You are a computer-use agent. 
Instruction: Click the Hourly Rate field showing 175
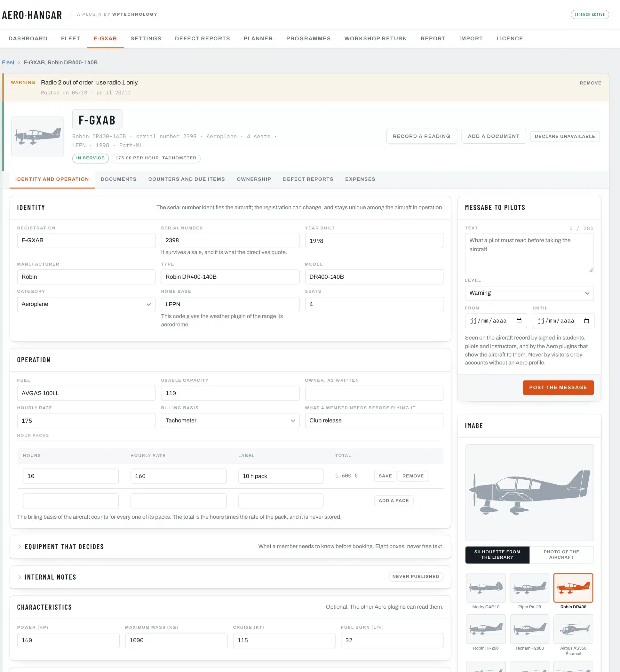(86, 420)
